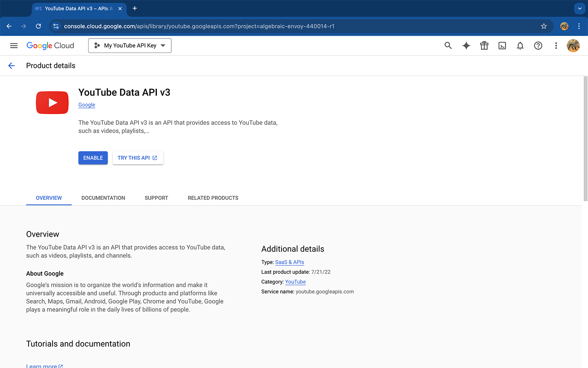Screen dimensions: 588x368
Task: Click the 'Last product update: 7/21/22' text
Action: tap(296, 272)
